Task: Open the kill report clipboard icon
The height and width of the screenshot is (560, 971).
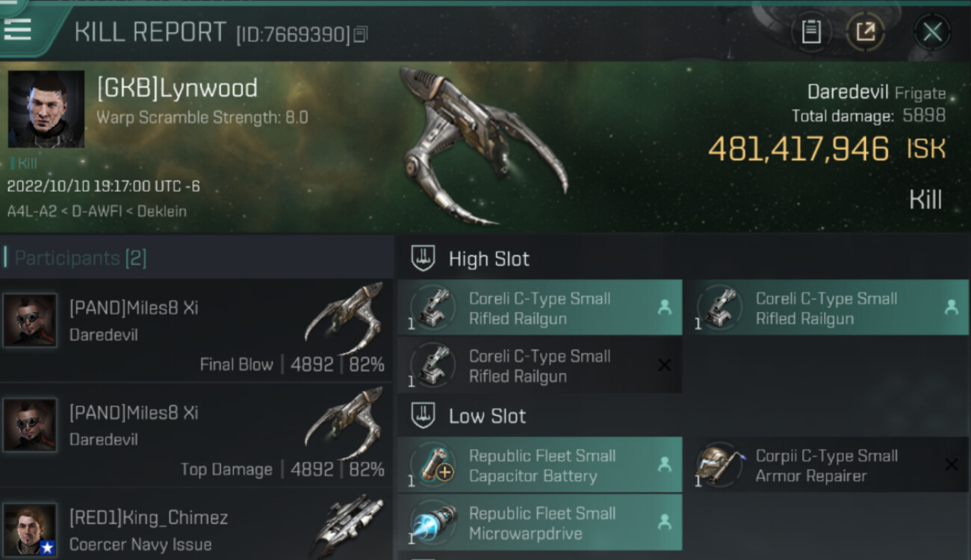Action: point(811,32)
